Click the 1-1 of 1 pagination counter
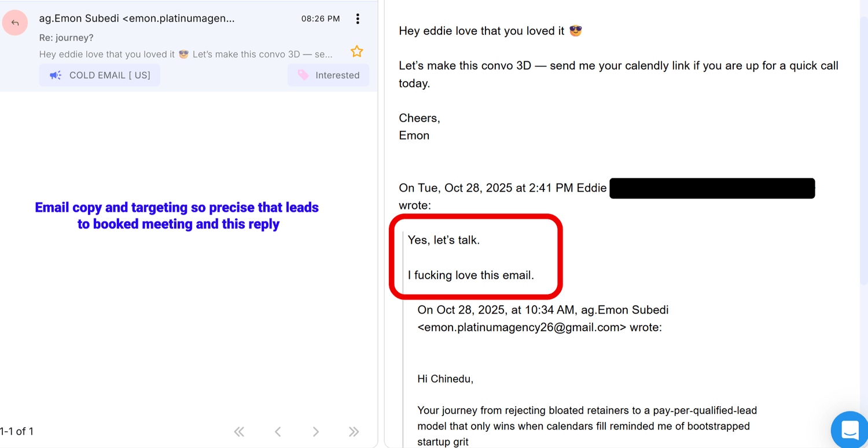Screen dimensions: 868x448 (x=17, y=431)
